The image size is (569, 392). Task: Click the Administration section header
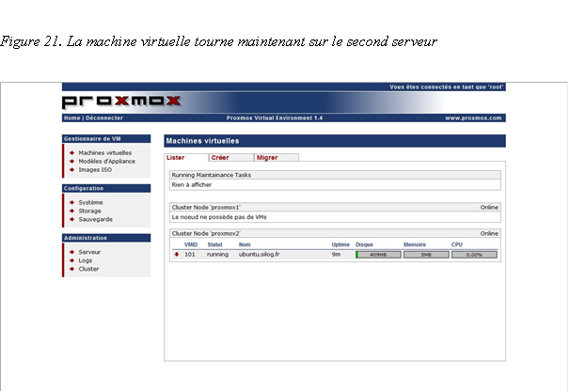[106, 238]
